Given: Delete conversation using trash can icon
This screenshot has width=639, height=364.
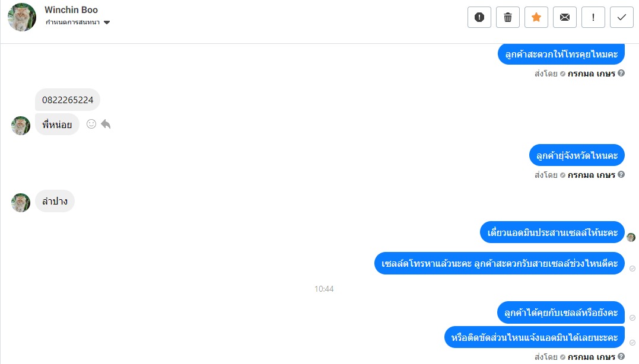Looking at the screenshot, I should (508, 17).
